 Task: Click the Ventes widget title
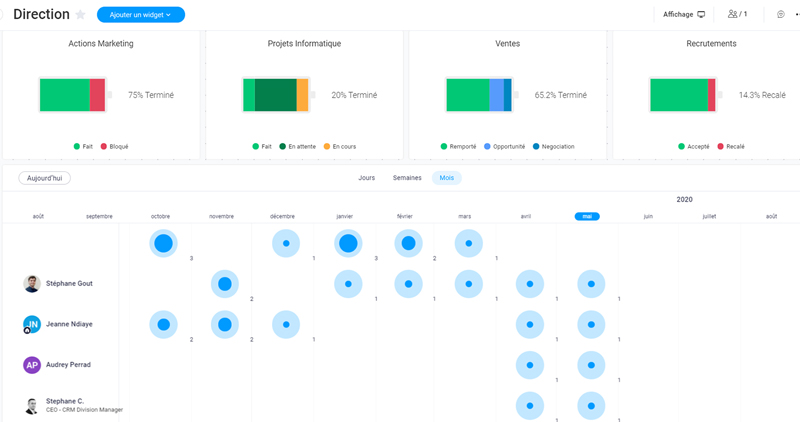pyautogui.click(x=508, y=43)
